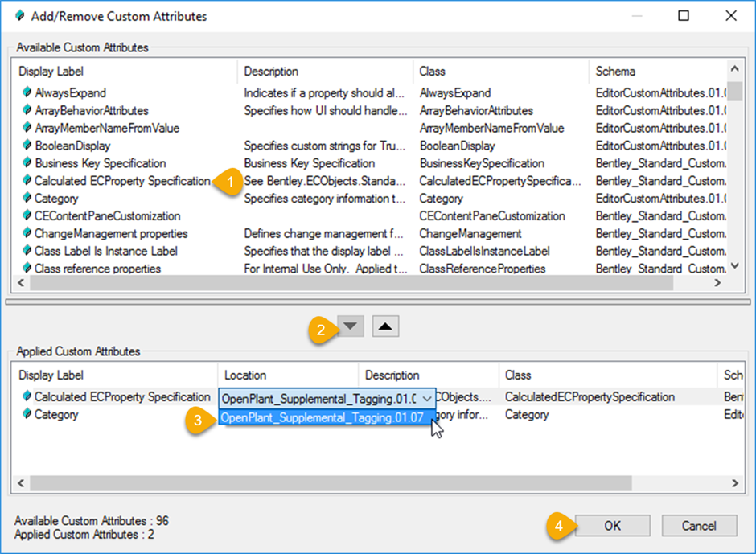Image resolution: width=756 pixels, height=554 pixels.
Task: Cancel the custom attributes dialog
Action: click(699, 526)
